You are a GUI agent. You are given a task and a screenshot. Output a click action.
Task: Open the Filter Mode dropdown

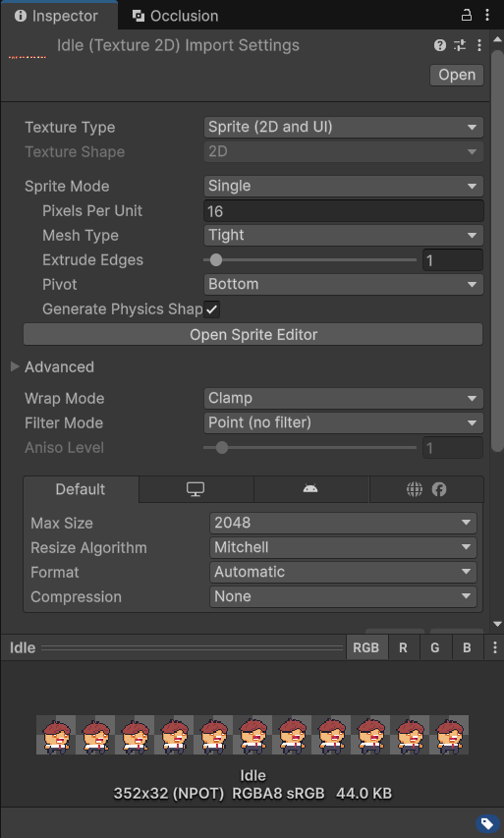click(343, 422)
